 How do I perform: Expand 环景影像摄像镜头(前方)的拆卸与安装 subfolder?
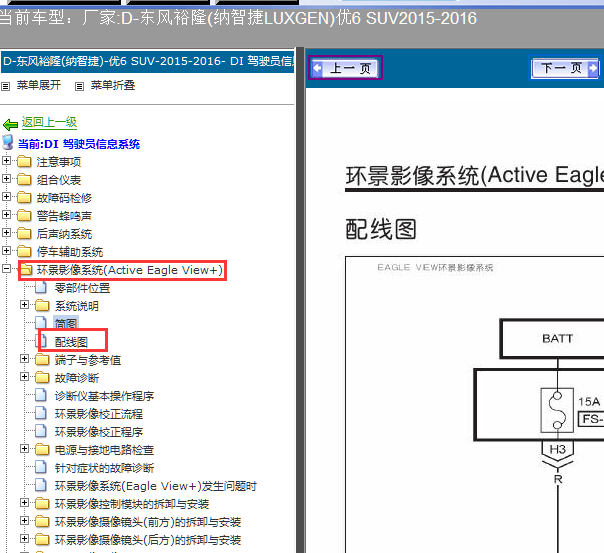24,521
